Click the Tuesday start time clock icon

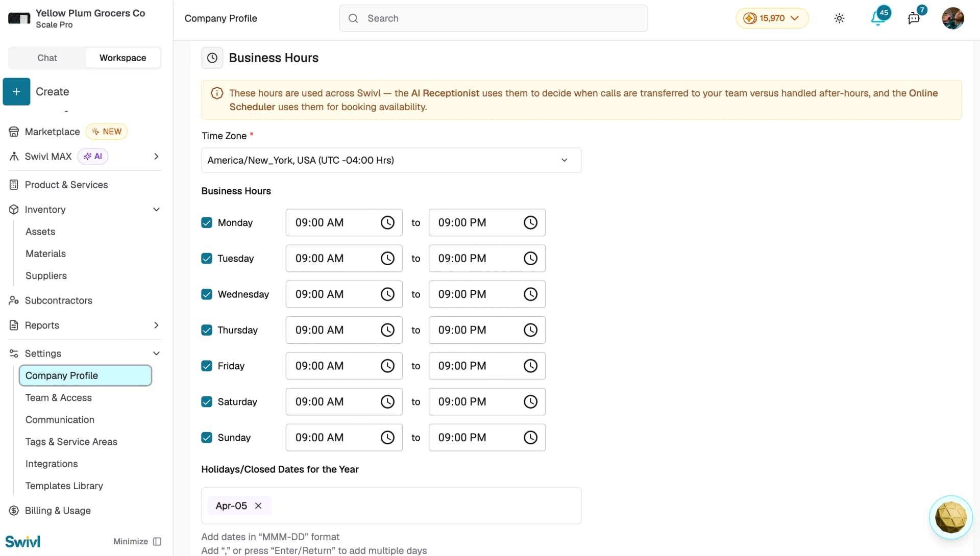[x=387, y=258]
